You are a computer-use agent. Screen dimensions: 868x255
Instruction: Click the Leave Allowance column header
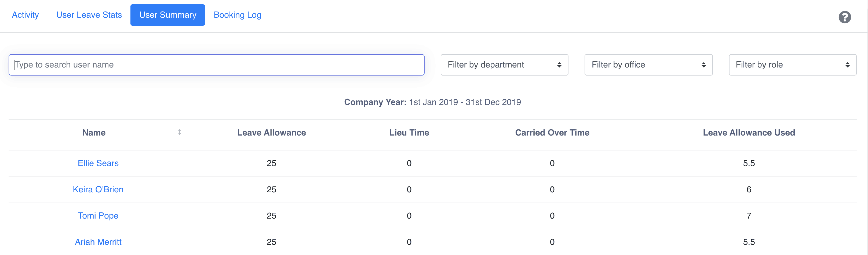[271, 133]
